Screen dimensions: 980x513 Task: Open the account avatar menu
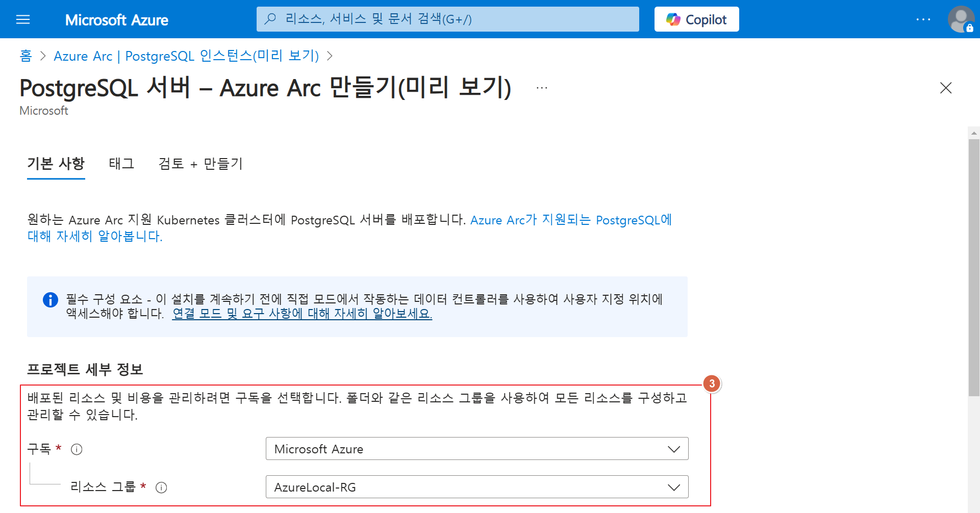click(961, 19)
